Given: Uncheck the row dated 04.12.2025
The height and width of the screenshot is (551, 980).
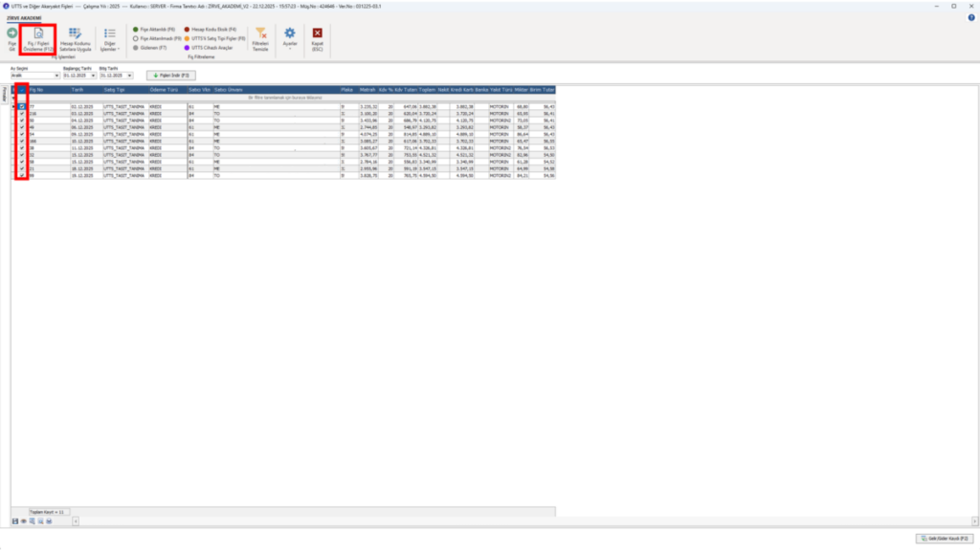Looking at the screenshot, I should 22,121.
